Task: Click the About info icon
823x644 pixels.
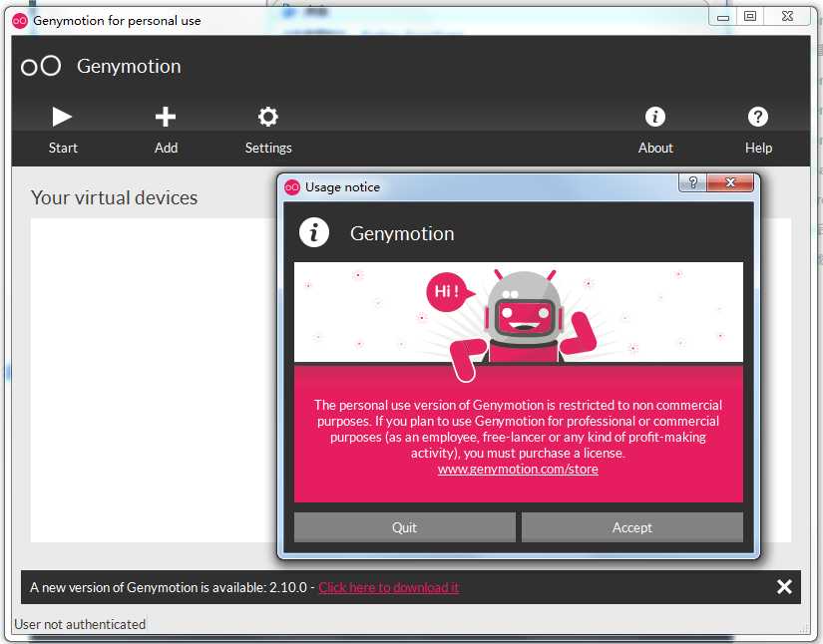Action: (655, 117)
